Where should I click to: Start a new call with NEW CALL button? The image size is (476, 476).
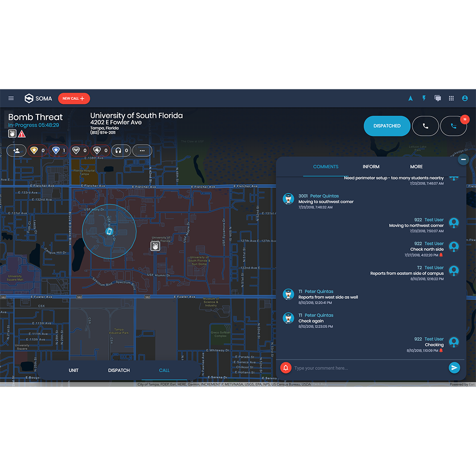74,99
